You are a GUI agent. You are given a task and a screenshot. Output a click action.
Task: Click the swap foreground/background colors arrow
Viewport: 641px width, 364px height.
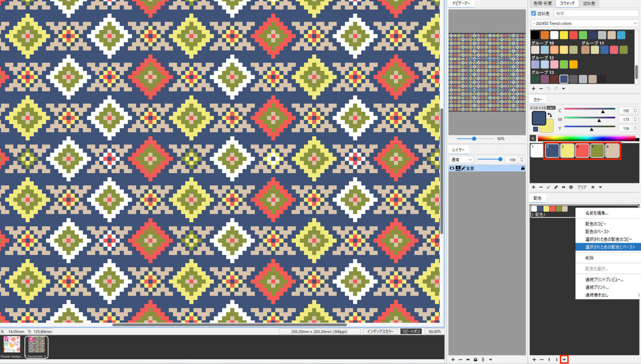tap(549, 115)
